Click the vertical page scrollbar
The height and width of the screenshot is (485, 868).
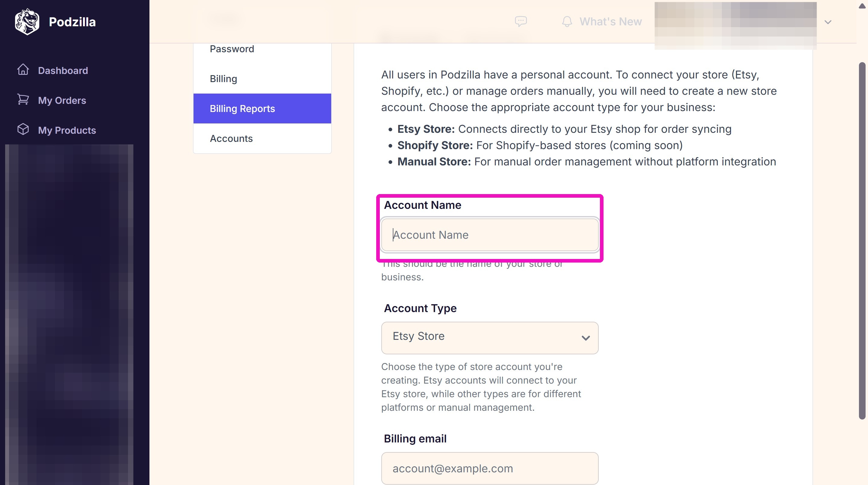862,241
